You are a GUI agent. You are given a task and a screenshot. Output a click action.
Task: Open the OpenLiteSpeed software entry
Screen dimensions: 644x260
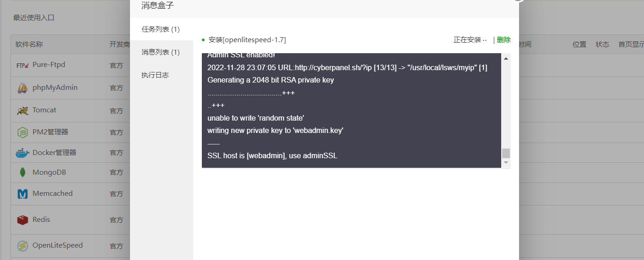tap(58, 245)
